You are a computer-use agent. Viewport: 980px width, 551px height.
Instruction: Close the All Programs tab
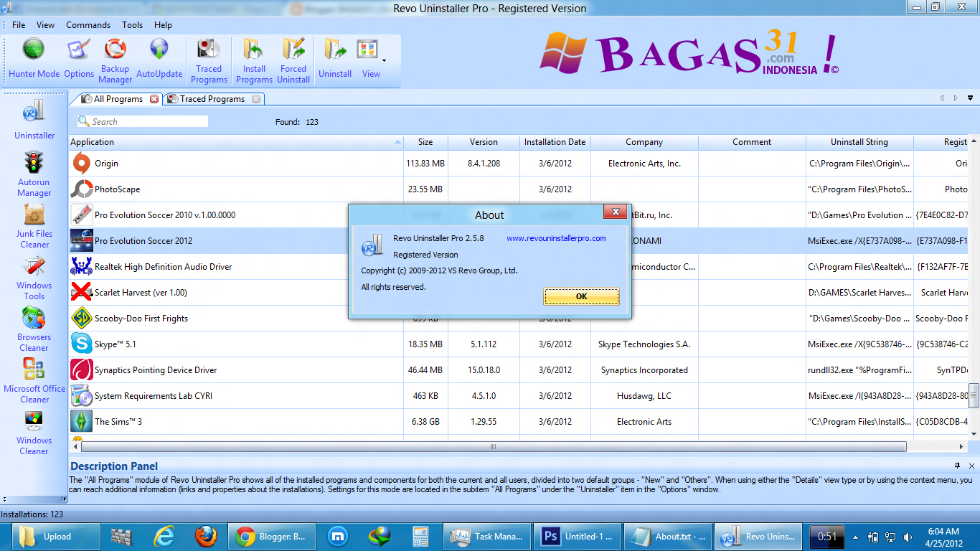pos(154,99)
